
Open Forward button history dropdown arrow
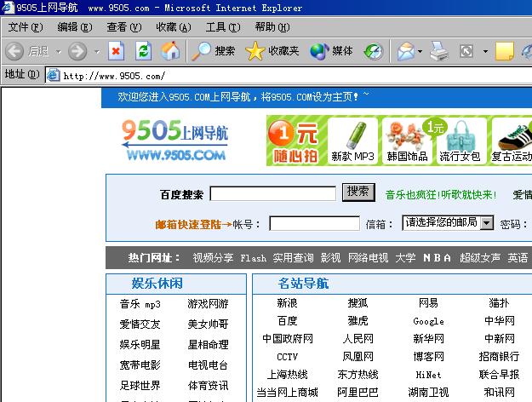click(97, 52)
